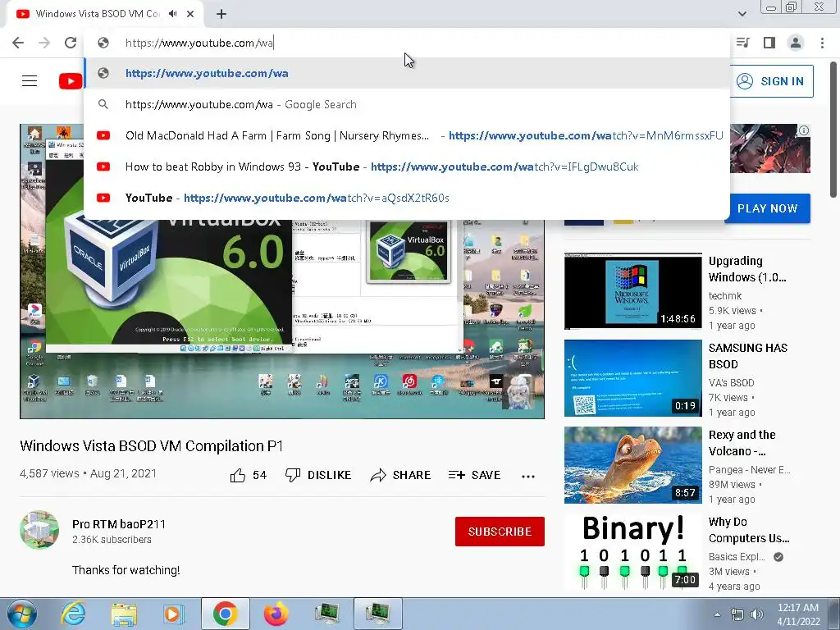The height and width of the screenshot is (630, 840).
Task: Open more actions ellipsis under video
Action: point(528,477)
